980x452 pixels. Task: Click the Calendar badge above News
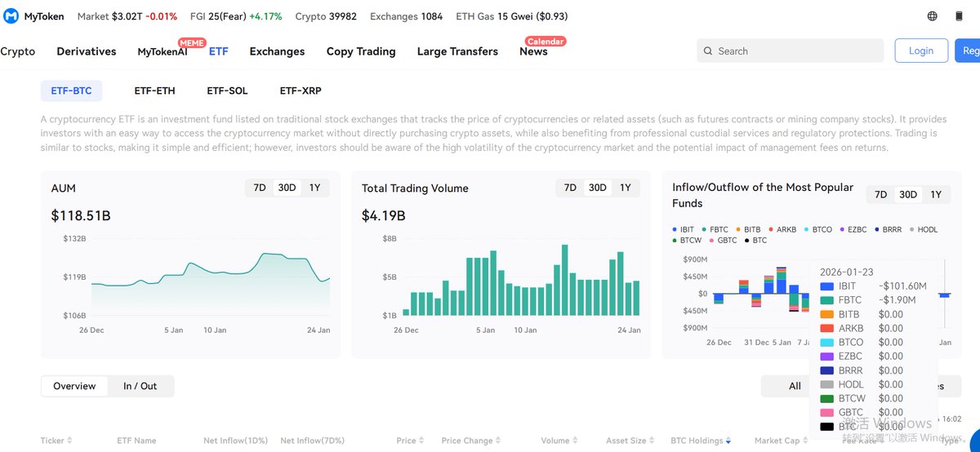click(x=545, y=41)
